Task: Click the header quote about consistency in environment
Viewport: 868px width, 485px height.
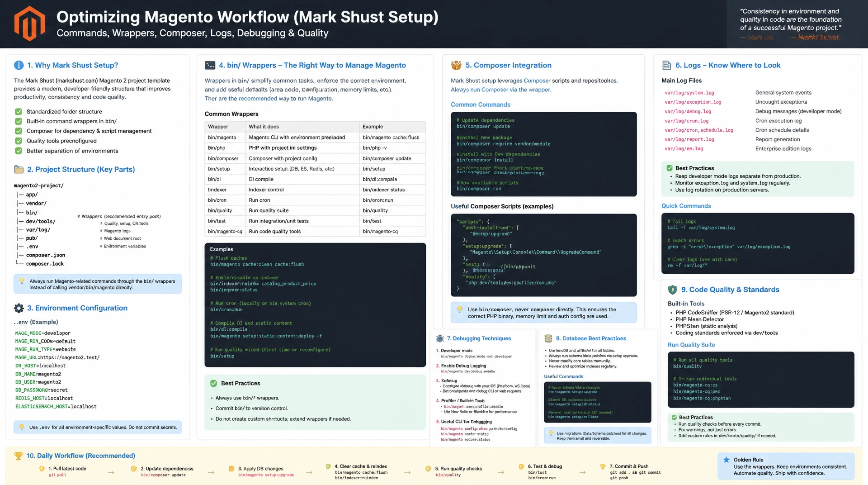Action: coord(791,19)
